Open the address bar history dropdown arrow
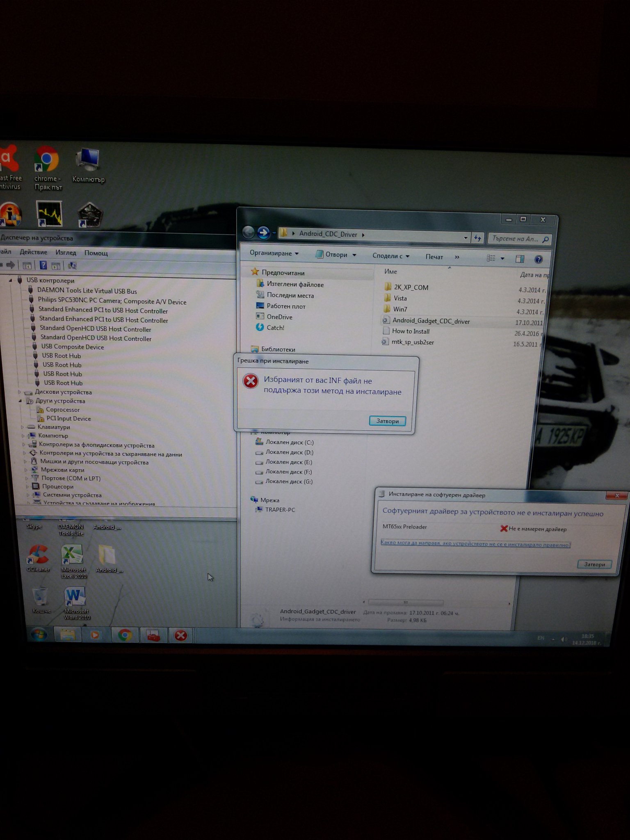Image resolution: width=630 pixels, height=840 pixels. point(466,237)
